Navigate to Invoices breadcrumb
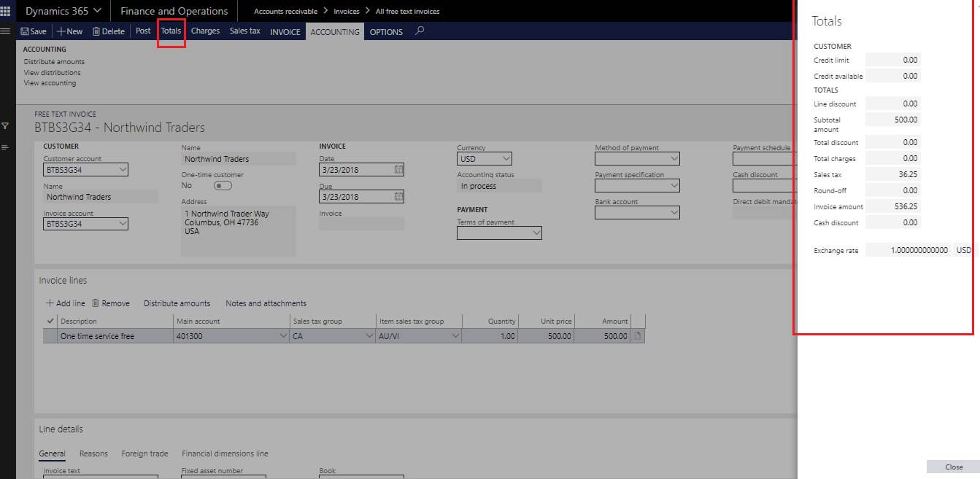Screen dimensions: 980x479 coord(347,12)
